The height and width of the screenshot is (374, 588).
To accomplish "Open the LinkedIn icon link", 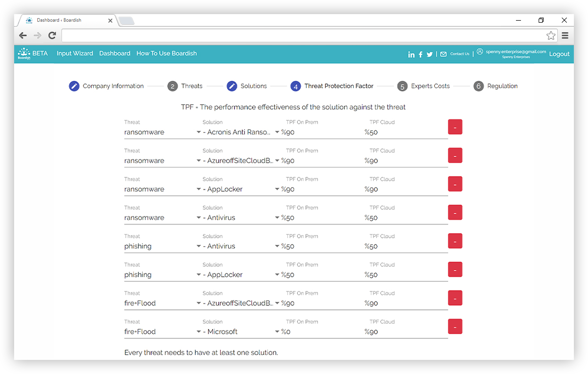I will pos(411,54).
